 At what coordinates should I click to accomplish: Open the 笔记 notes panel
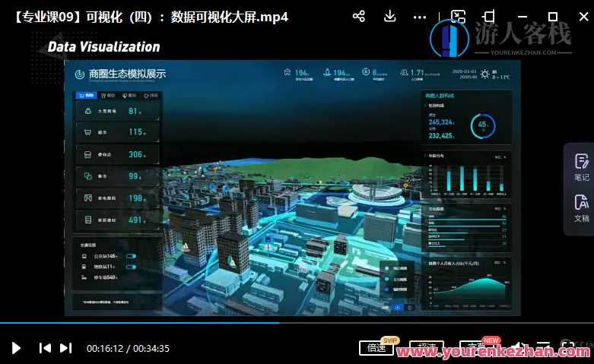(582, 167)
